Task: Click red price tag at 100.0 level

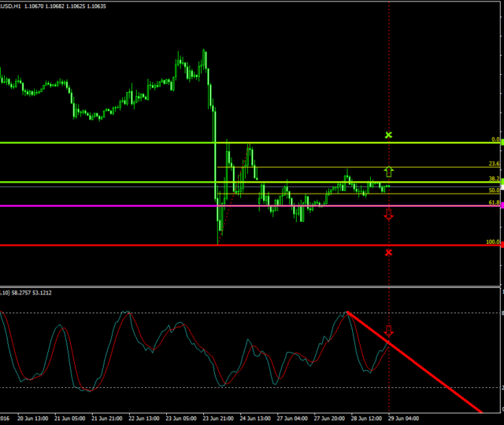Action: [x=502, y=245]
